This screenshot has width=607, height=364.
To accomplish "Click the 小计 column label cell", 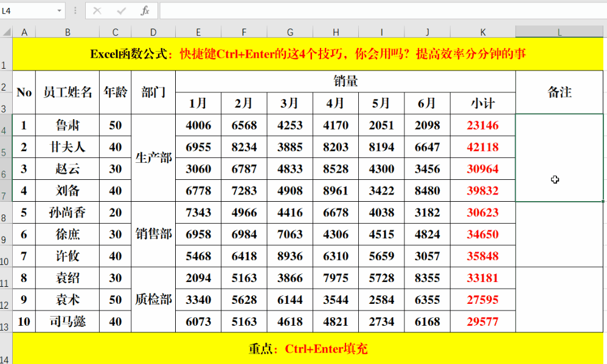I will click(x=483, y=103).
